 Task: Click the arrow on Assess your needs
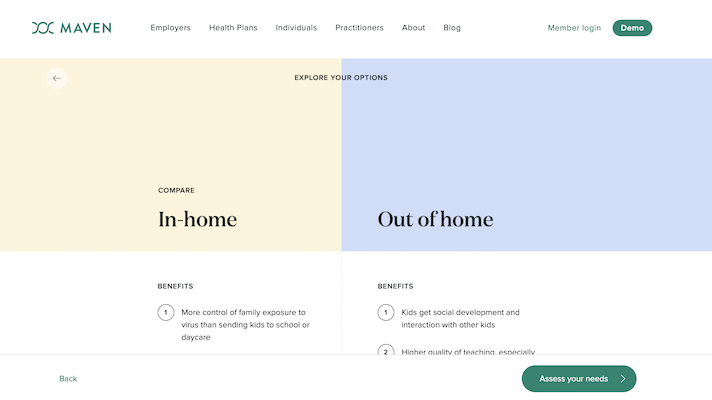[623, 379]
